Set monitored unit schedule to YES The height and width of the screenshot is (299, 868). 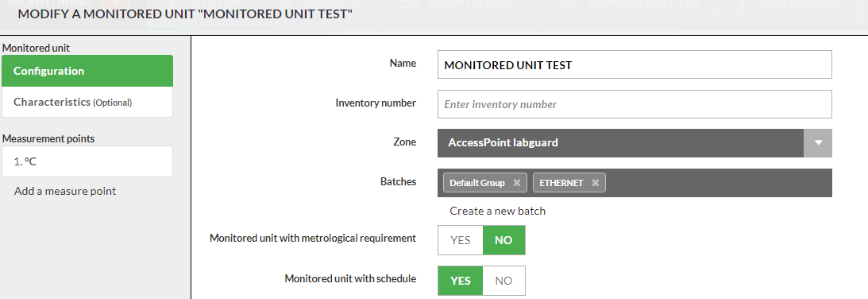click(x=460, y=280)
